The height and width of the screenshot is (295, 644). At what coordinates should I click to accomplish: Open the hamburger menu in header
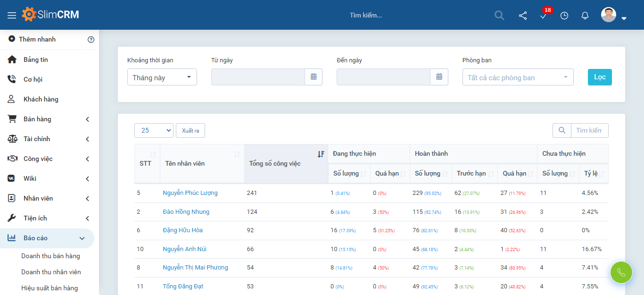(x=12, y=16)
